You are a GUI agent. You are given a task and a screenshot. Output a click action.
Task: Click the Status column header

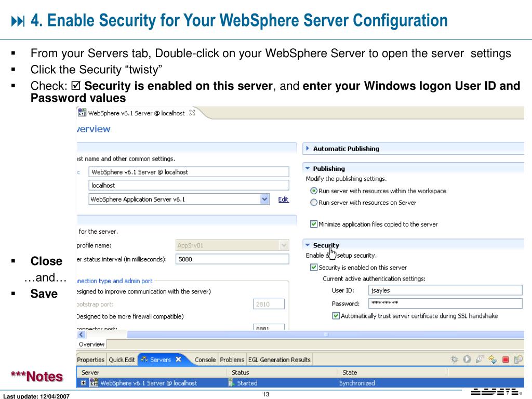pos(282,373)
